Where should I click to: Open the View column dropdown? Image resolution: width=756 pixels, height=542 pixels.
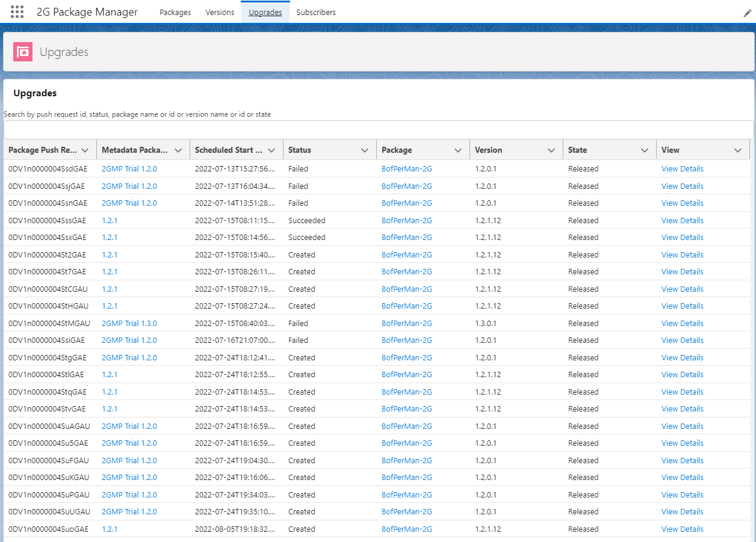click(x=738, y=149)
